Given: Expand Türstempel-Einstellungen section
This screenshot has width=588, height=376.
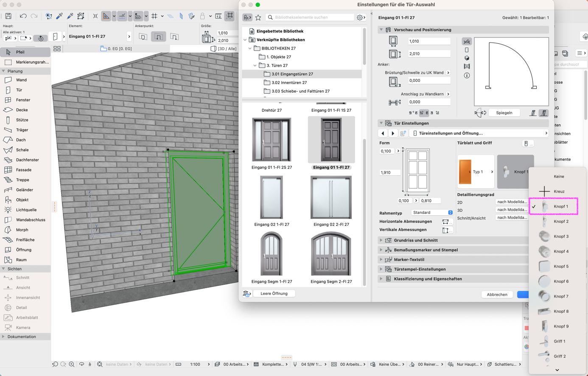Looking at the screenshot, I should coord(454,269).
